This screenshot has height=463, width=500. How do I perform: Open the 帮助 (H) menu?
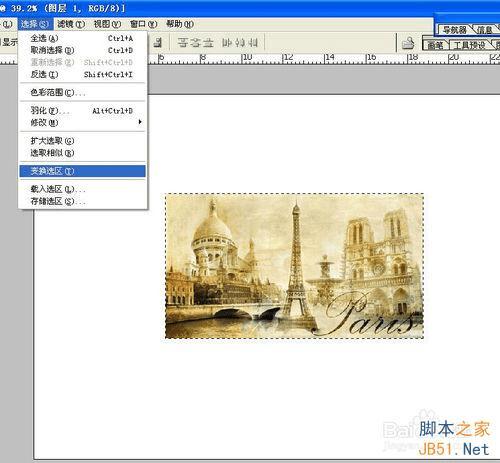point(180,24)
